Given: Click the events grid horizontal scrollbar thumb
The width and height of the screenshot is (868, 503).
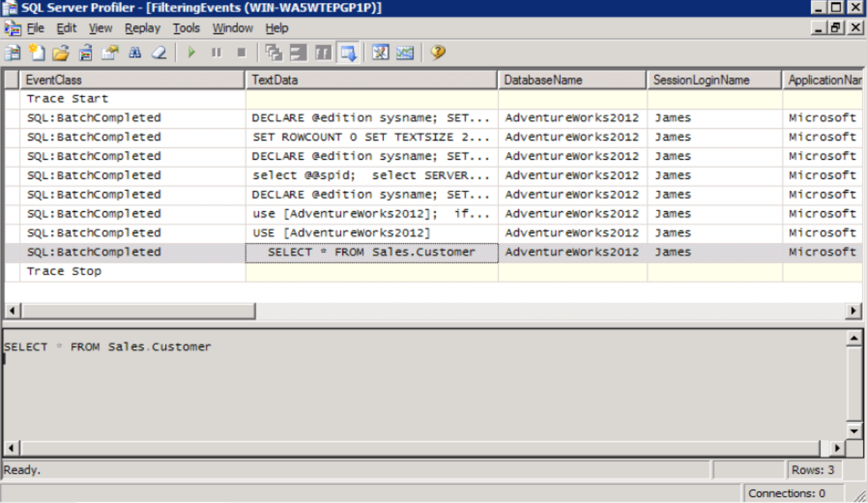Looking at the screenshot, I should [138, 311].
